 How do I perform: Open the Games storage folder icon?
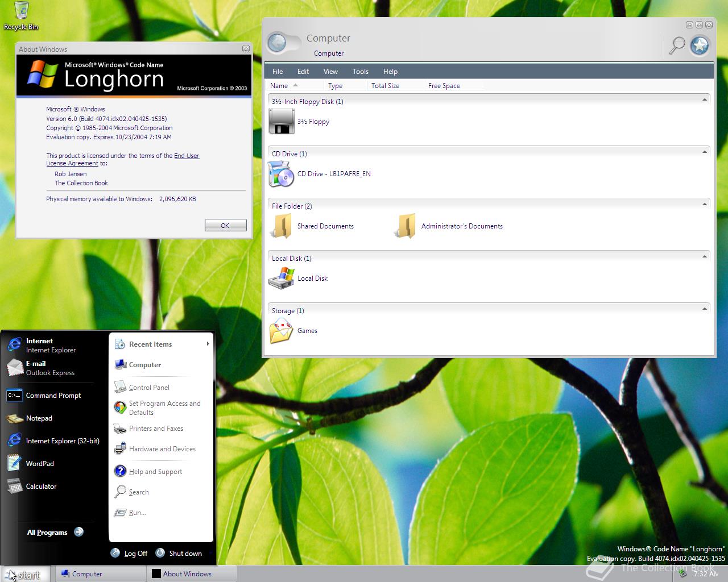[281, 330]
